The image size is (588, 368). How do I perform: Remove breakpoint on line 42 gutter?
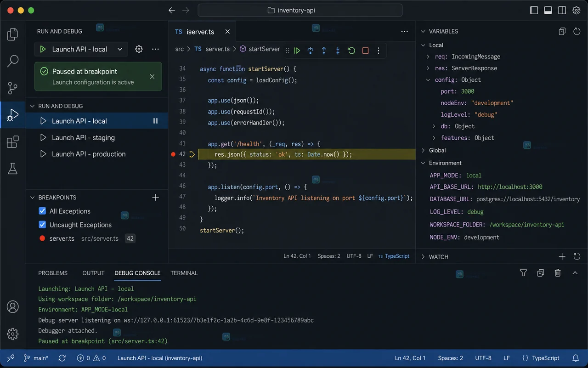[173, 154]
